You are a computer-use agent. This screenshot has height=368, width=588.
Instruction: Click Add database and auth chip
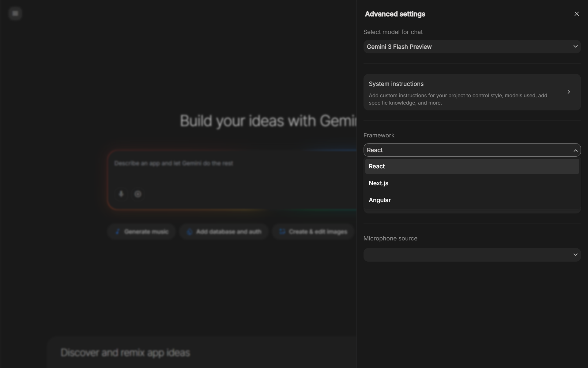224,232
